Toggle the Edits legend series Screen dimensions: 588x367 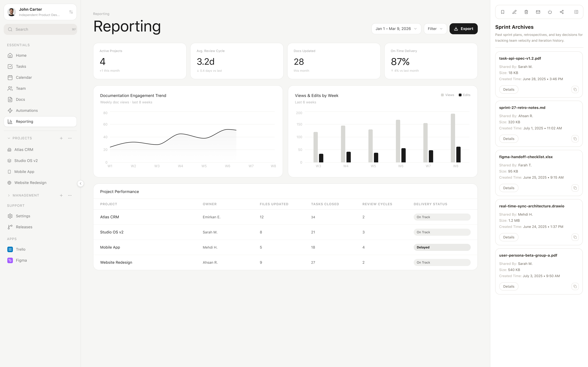[x=464, y=95]
